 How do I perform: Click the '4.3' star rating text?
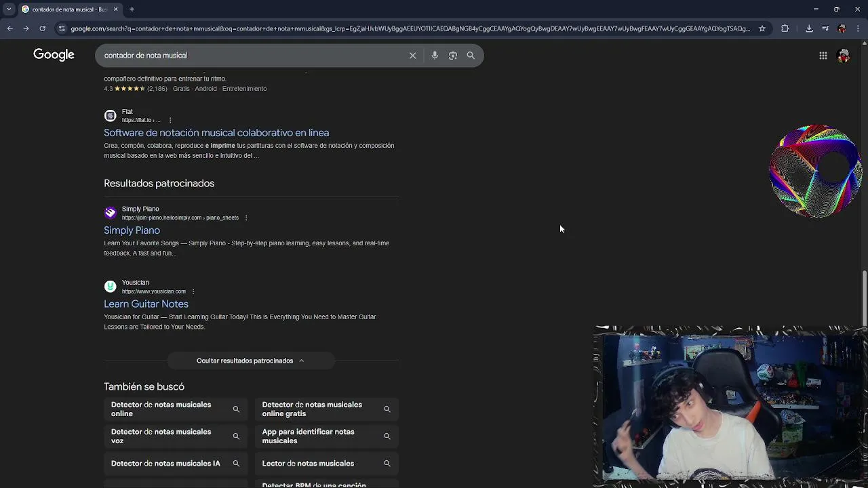pos(108,89)
